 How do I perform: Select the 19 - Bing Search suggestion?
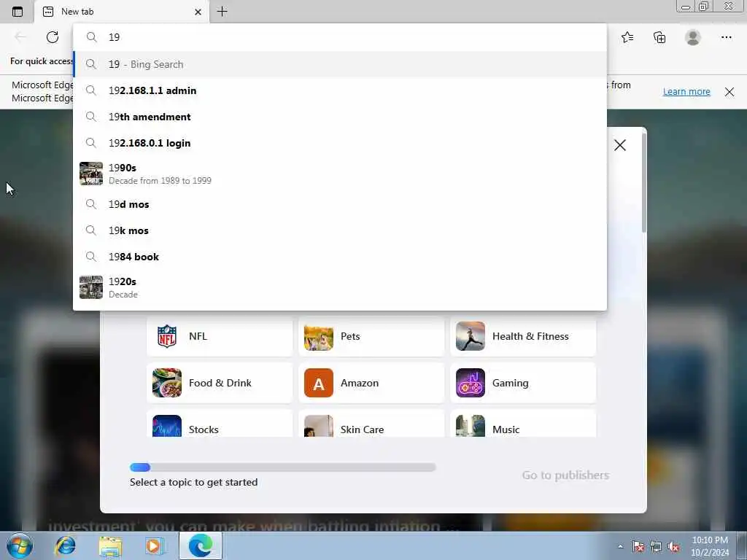click(340, 64)
